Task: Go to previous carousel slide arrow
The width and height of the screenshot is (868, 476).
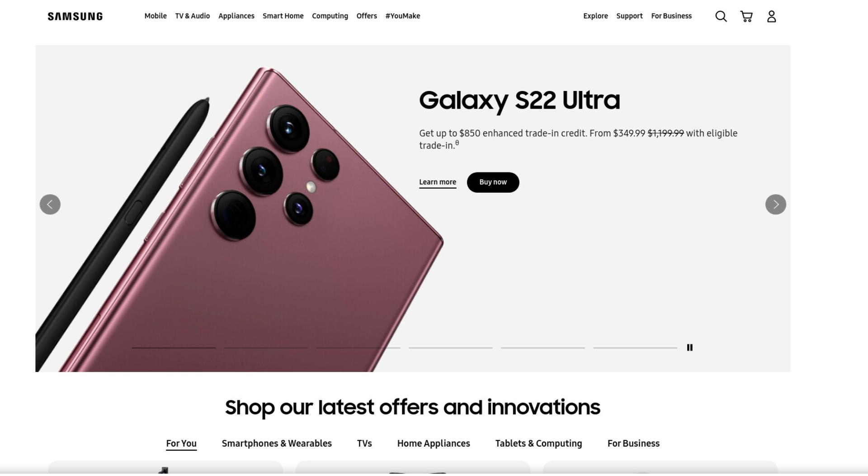Action: (50, 205)
